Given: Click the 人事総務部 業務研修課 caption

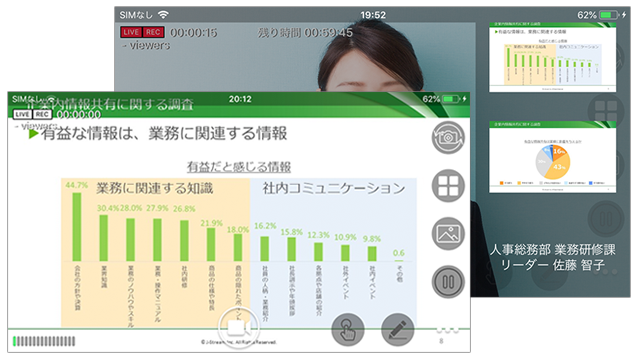Looking at the screenshot, I should 552,249.
